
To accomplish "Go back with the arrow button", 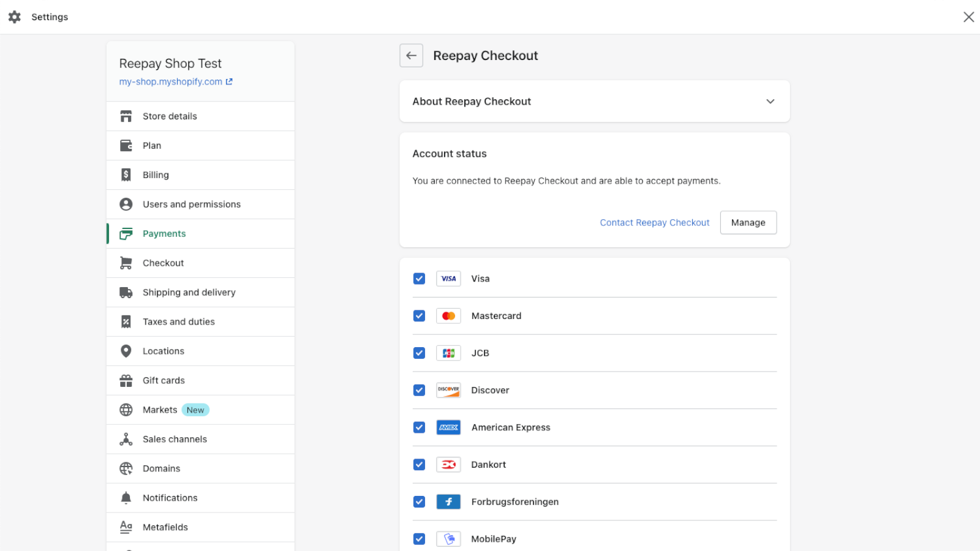I will [412, 56].
